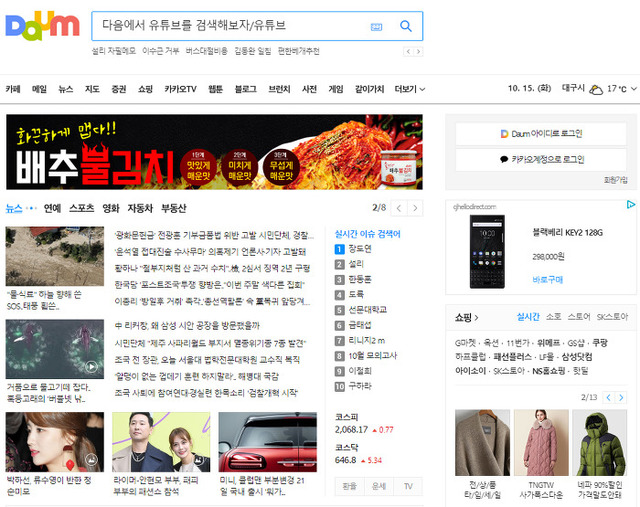This screenshot has height=507, width=640.
Task: Expand the weather temperature dropdown
Action: coord(632,89)
